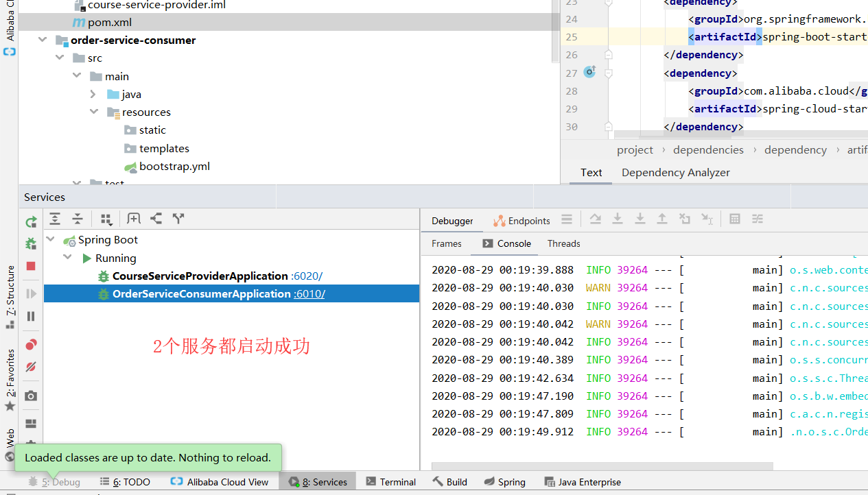Screen dimensions: 868x495
Task: Open the Group By dropdown in Services toolbar
Action: 106,218
